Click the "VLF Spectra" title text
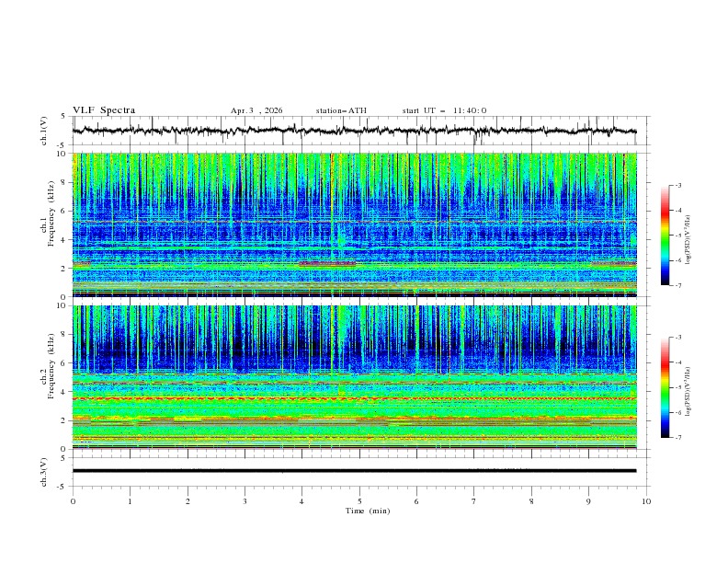This screenshot has width=728, height=563. pyautogui.click(x=104, y=110)
